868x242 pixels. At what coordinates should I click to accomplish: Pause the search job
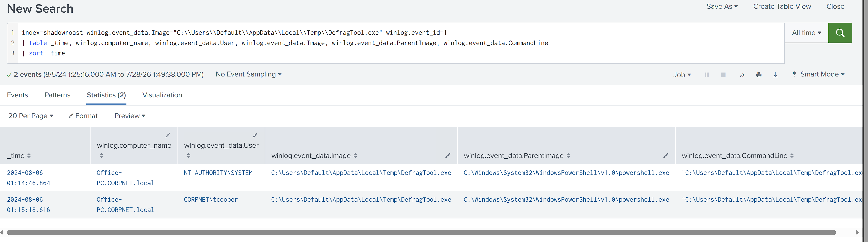pyautogui.click(x=707, y=75)
